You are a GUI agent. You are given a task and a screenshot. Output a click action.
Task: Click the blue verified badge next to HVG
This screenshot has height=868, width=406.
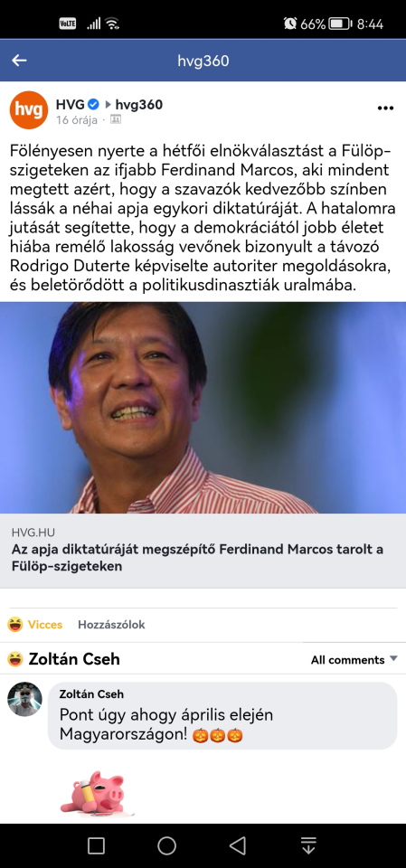94,104
